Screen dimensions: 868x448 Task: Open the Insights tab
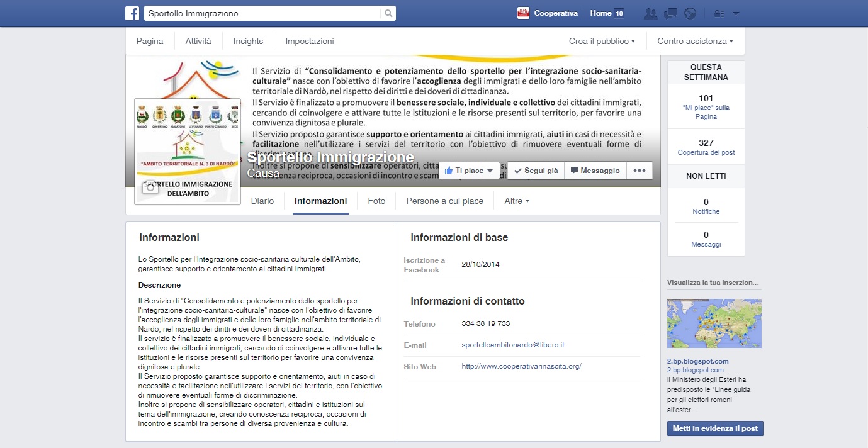[x=248, y=42]
